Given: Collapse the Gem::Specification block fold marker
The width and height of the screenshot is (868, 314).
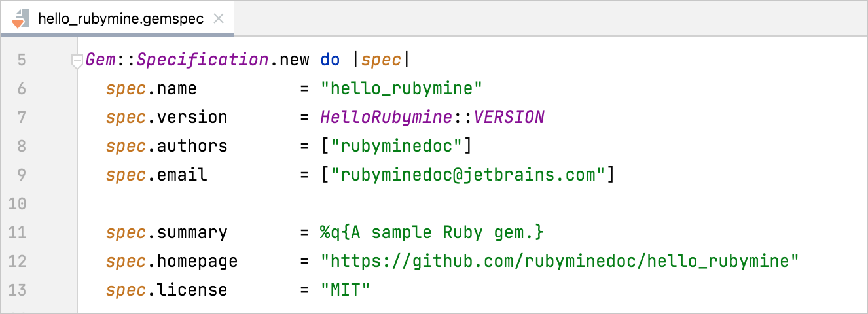Looking at the screenshot, I should pyautogui.click(x=77, y=61).
